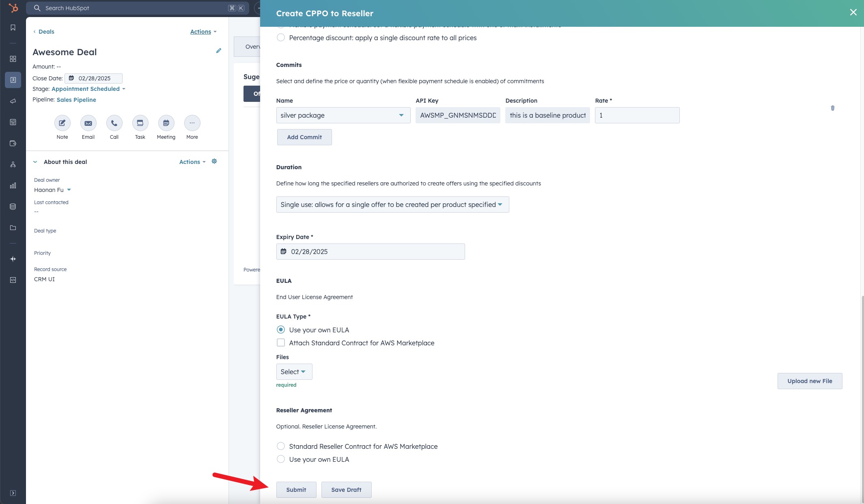This screenshot has height=504, width=864.
Task: Open the deal Actions menu at top
Action: (x=203, y=32)
